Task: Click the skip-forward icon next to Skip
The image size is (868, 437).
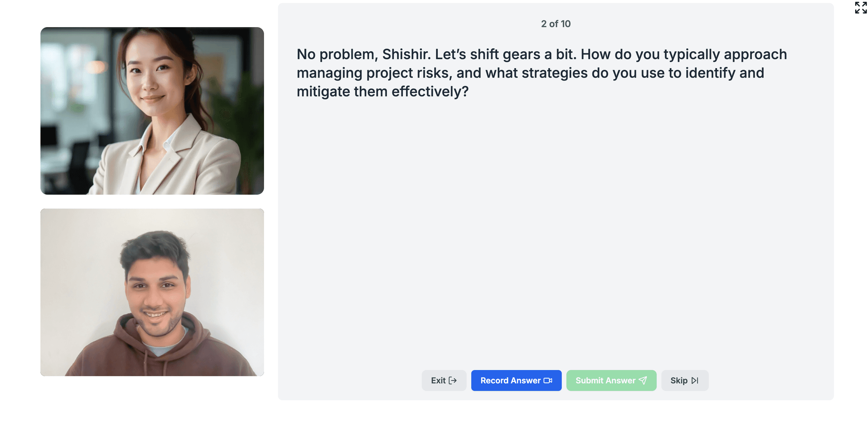Action: (696, 380)
